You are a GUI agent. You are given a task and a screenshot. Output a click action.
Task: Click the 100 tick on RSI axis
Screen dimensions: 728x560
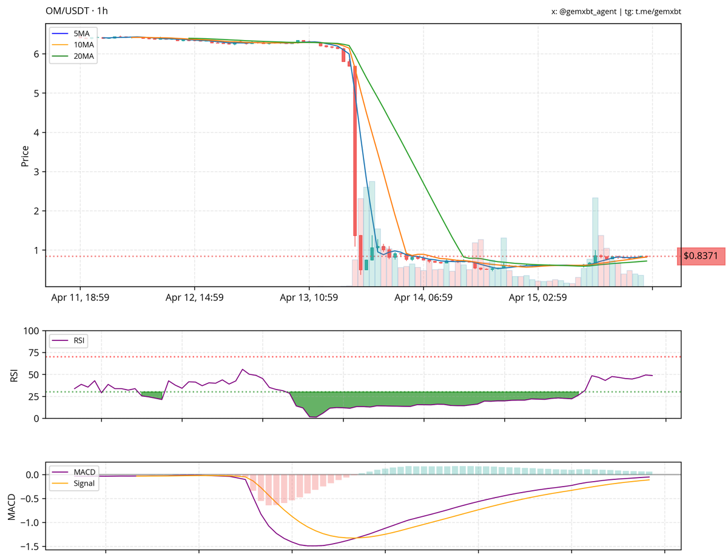[x=32, y=331]
